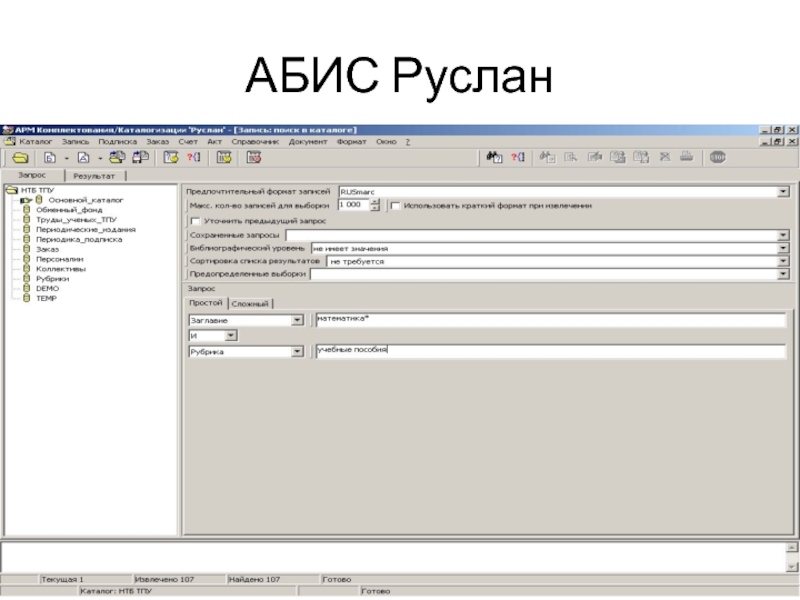Open 'Сортировка списка результатов' dropdown
The image size is (800, 600).
coord(783,261)
